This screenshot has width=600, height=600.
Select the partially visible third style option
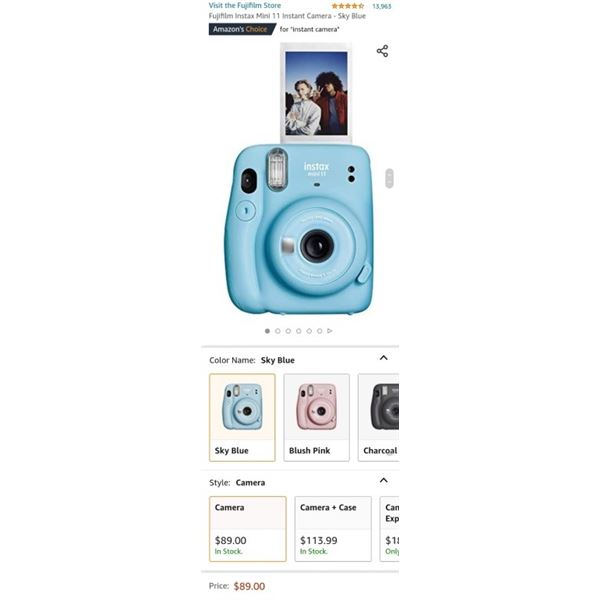pyautogui.click(x=390, y=529)
